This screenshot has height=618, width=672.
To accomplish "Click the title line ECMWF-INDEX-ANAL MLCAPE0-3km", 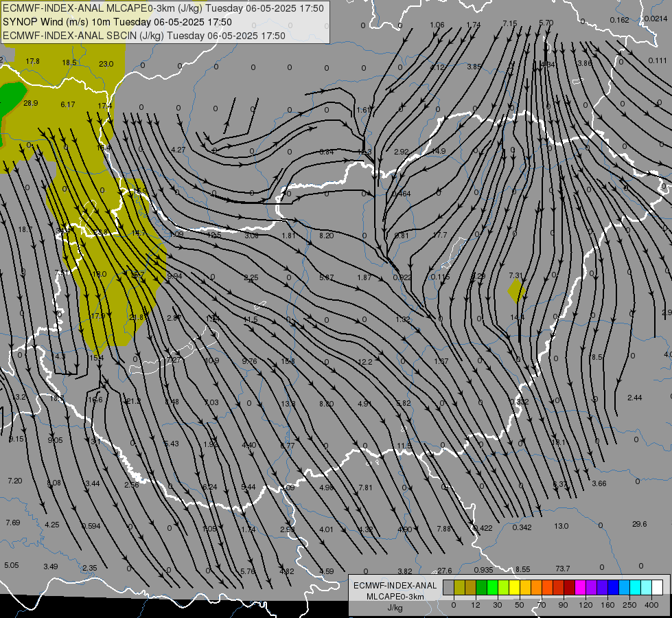I will [x=163, y=8].
